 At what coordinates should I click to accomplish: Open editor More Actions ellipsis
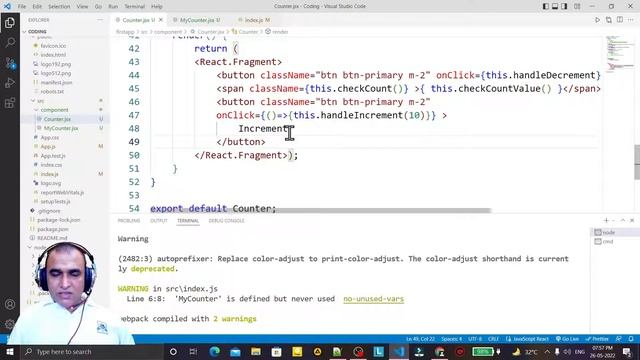631,20
